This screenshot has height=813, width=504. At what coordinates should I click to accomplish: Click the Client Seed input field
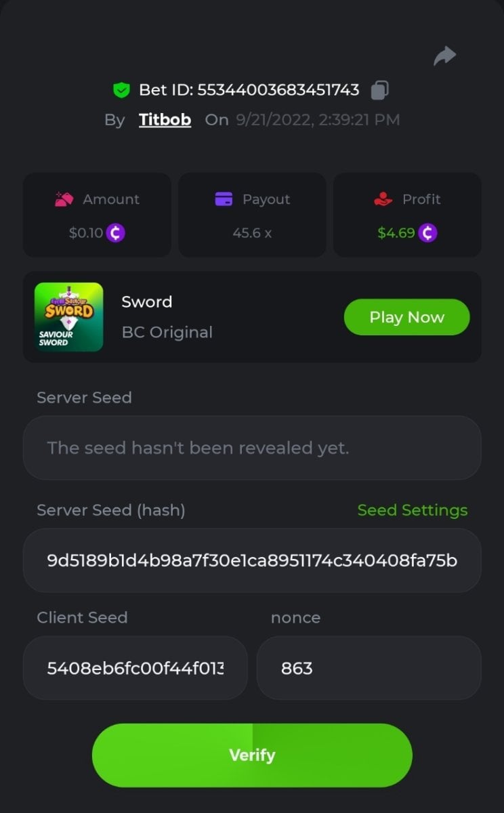(135, 668)
